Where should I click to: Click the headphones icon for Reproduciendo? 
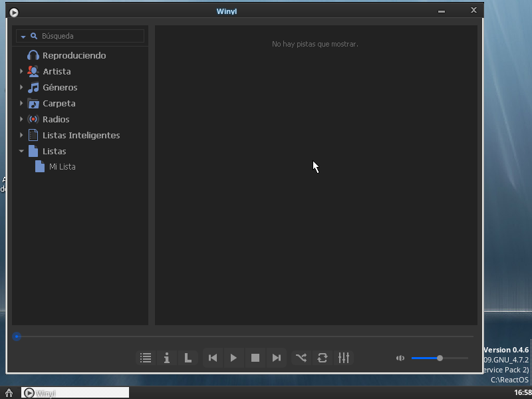(33, 55)
